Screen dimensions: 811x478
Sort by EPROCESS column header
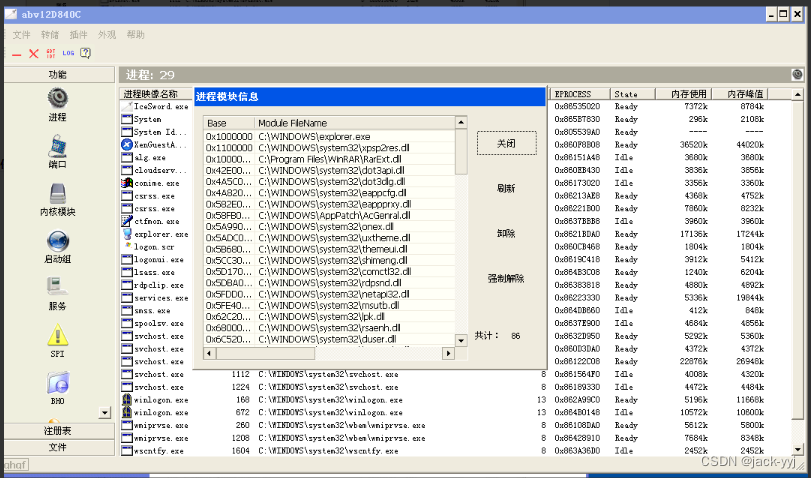pos(580,94)
